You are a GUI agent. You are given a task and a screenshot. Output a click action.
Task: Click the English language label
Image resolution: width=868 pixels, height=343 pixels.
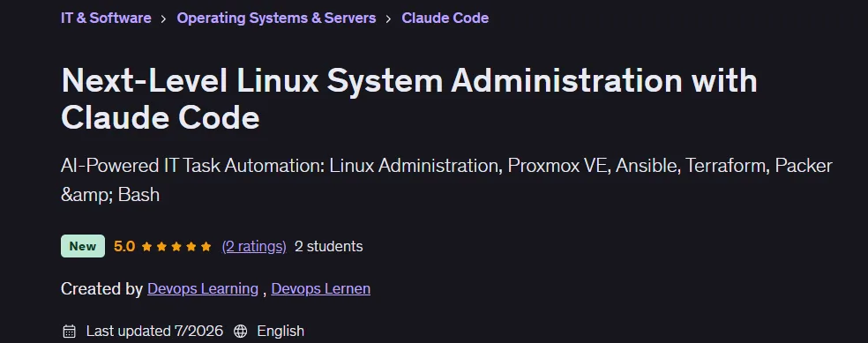click(281, 332)
